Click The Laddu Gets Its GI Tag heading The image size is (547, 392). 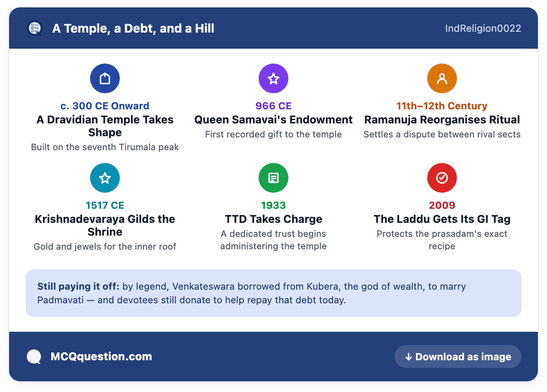coord(442,219)
